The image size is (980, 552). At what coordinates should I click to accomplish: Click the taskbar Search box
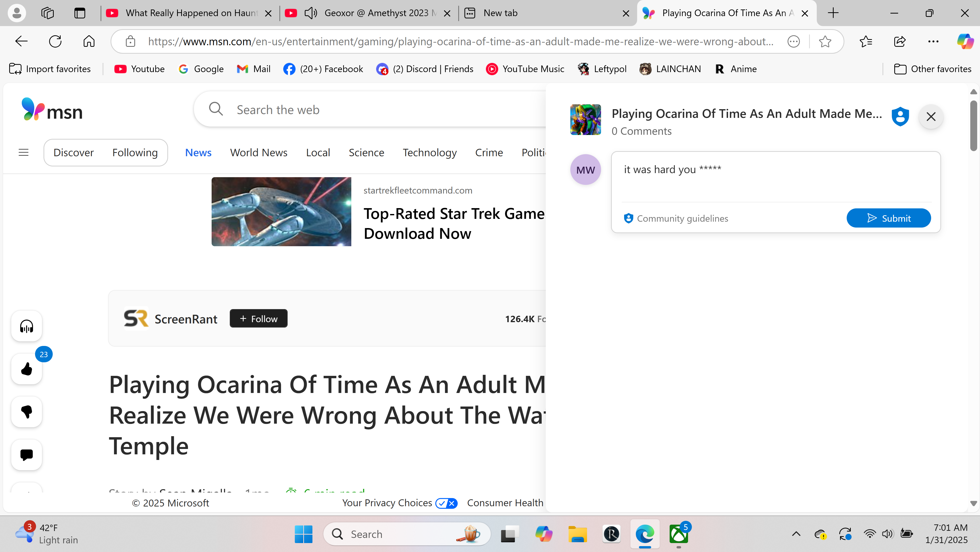[x=407, y=534]
